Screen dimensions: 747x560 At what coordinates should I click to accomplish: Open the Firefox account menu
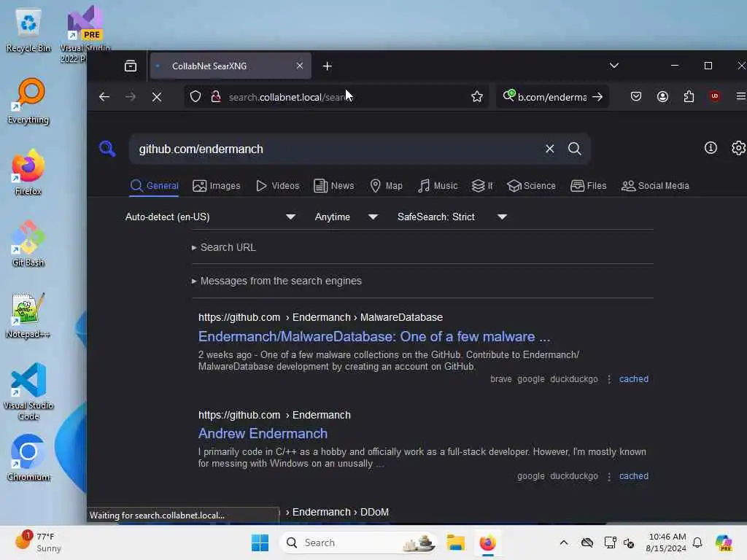(662, 97)
